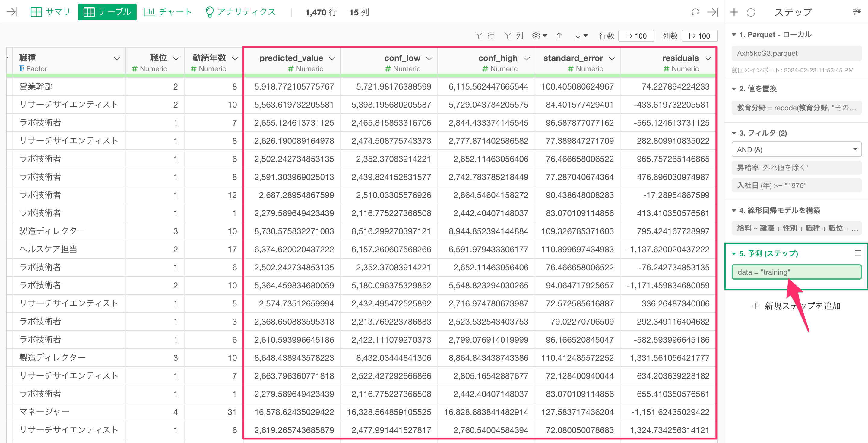Open the アナリティクス tab
This screenshot has width=868, height=443.
(241, 12)
